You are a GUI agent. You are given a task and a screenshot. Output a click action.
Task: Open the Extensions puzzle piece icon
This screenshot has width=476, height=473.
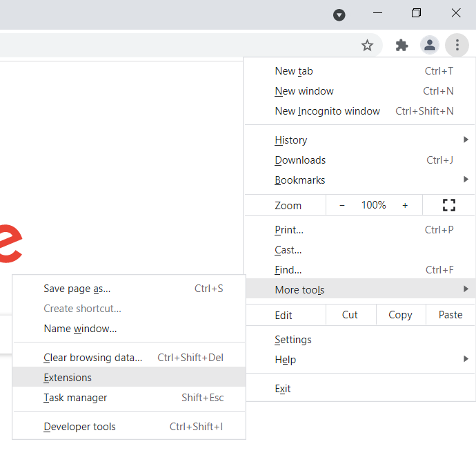coord(401,46)
